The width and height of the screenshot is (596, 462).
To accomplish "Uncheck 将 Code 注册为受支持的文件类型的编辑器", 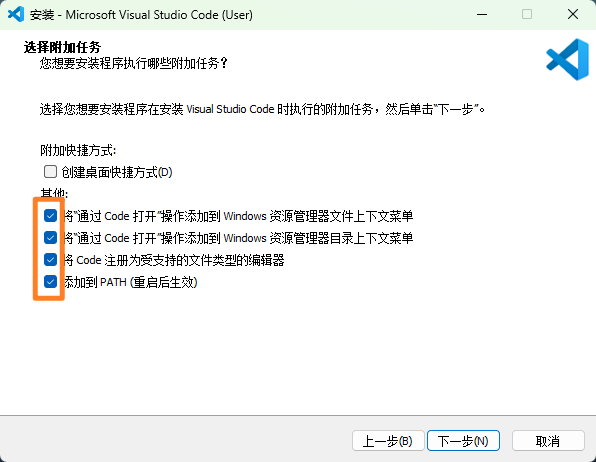I will pos(50,260).
